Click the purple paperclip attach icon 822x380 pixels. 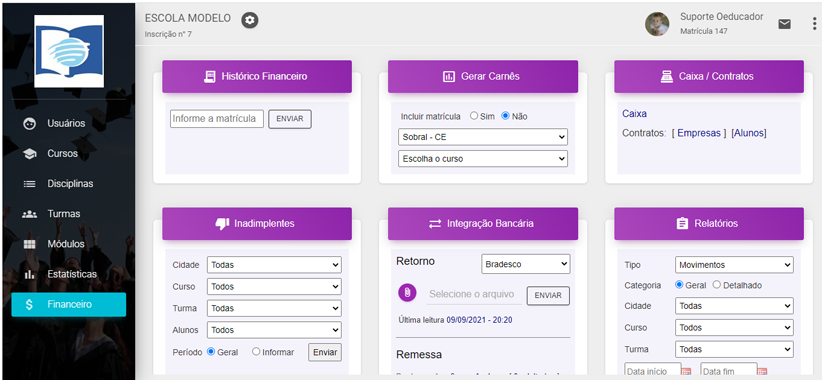(407, 293)
